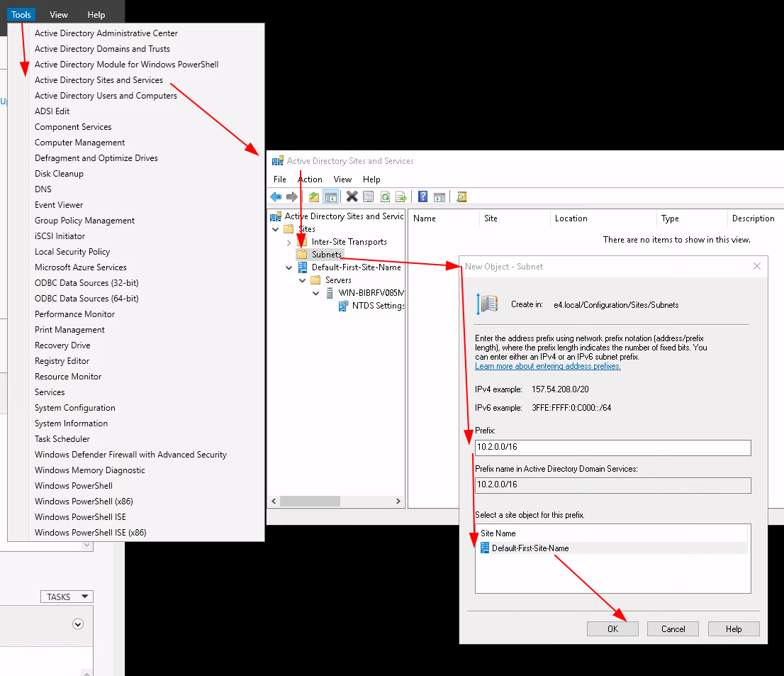
Task: Open the Help menu in Sites and Services
Action: [x=371, y=179]
